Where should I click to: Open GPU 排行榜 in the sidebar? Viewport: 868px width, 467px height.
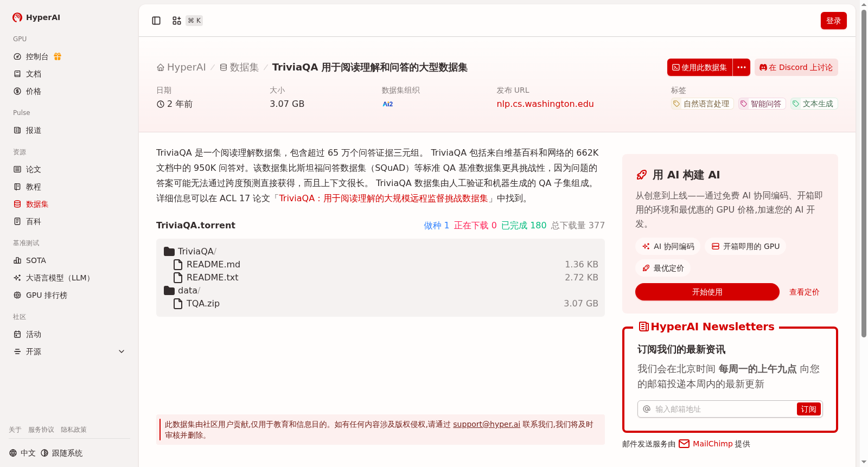40,295
